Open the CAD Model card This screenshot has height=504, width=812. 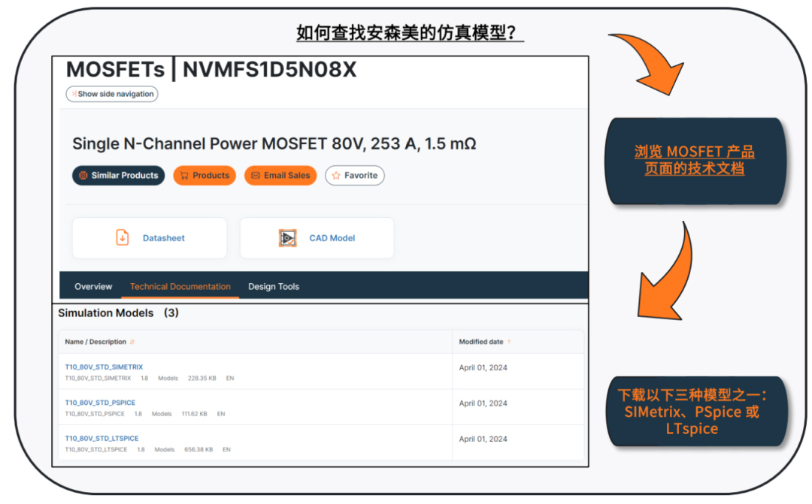pyautogui.click(x=317, y=238)
